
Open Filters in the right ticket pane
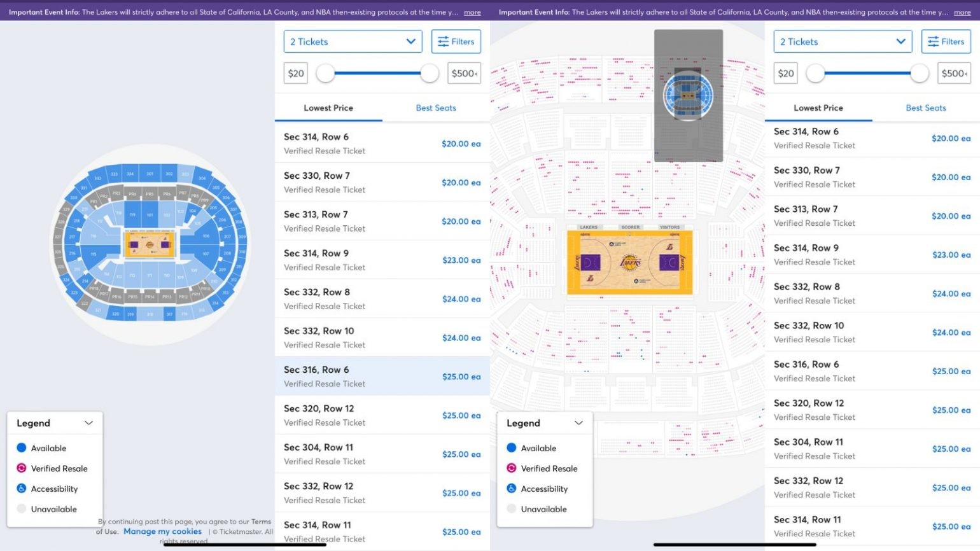pos(946,42)
